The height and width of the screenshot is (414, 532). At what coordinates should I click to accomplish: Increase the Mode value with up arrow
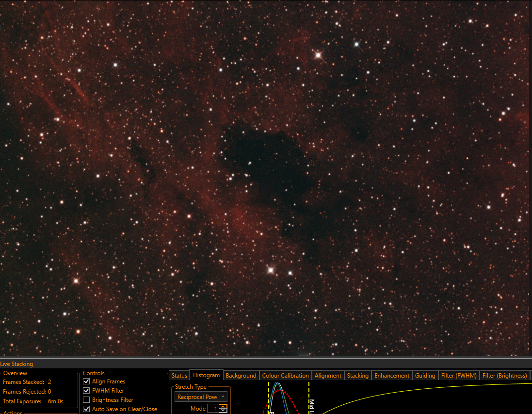click(223, 407)
